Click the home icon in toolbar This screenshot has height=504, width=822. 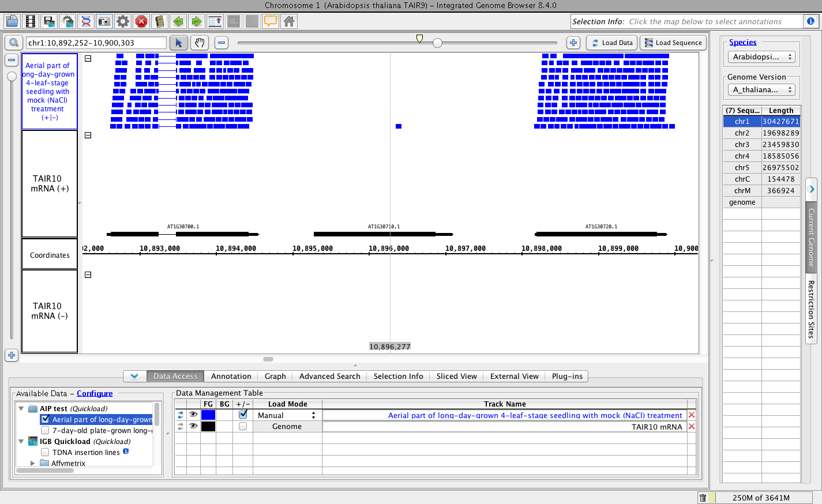pyautogui.click(x=289, y=21)
